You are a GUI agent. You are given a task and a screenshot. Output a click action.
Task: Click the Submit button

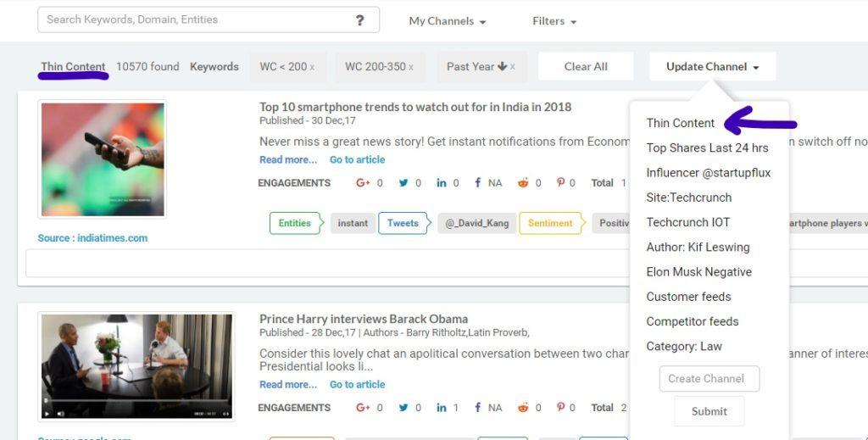click(709, 411)
